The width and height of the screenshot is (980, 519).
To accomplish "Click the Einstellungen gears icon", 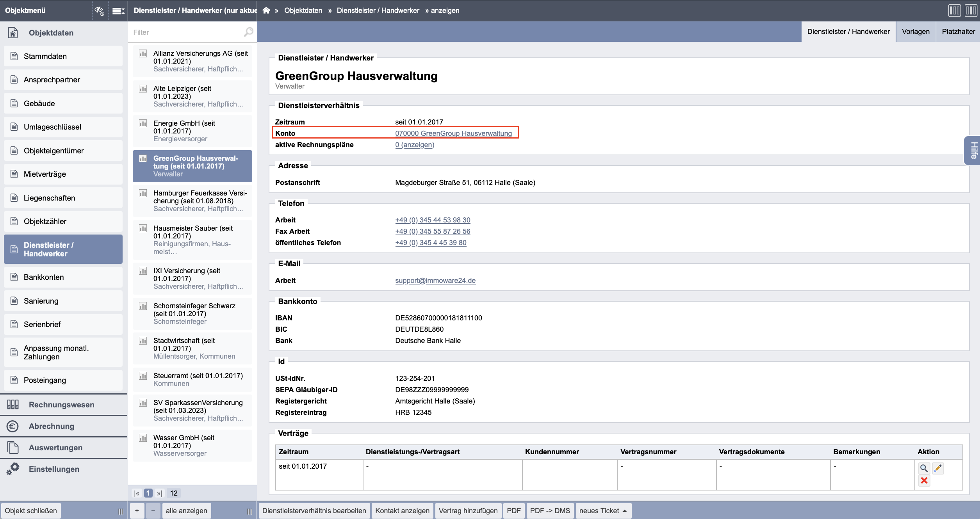I will [13, 469].
